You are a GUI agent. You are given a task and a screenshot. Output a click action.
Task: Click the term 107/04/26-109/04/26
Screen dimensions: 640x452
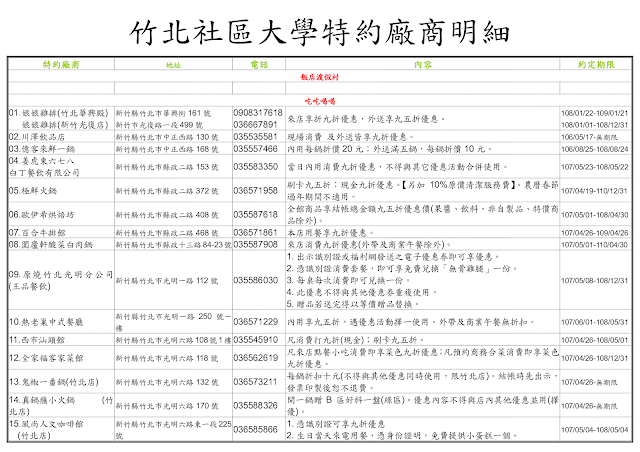coord(595,233)
